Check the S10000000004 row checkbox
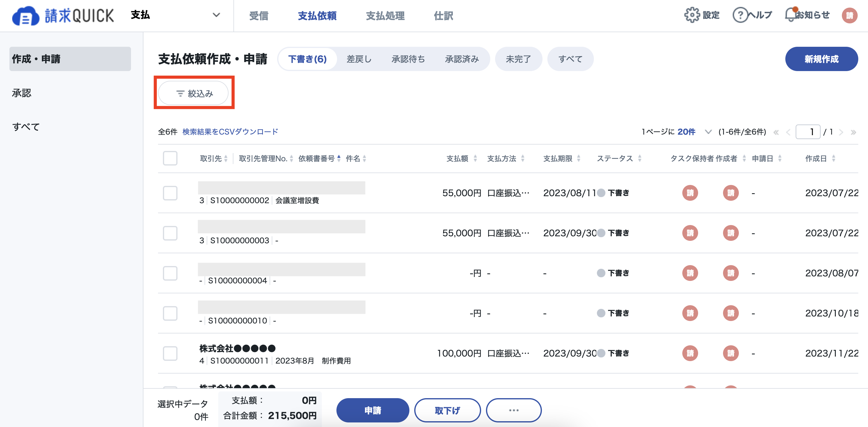Image resolution: width=868 pixels, height=427 pixels. [x=170, y=273]
